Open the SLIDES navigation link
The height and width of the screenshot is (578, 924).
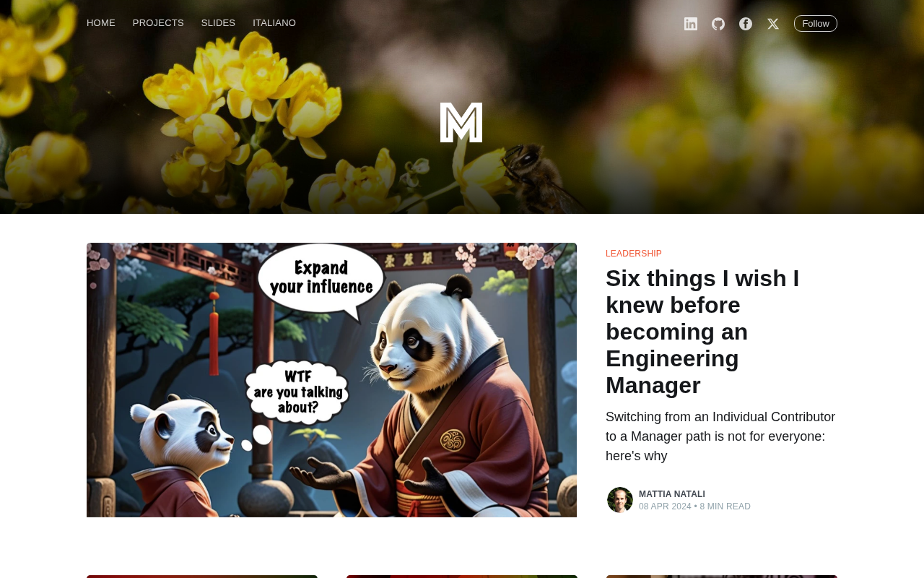[218, 23]
